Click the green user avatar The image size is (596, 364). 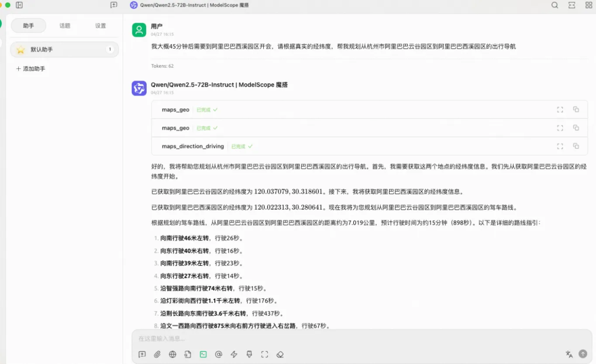click(139, 30)
